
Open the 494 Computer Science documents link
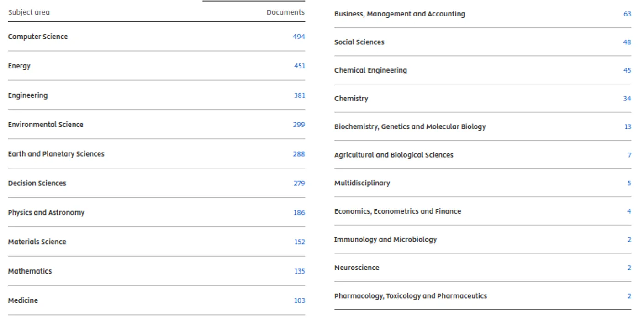point(299,37)
